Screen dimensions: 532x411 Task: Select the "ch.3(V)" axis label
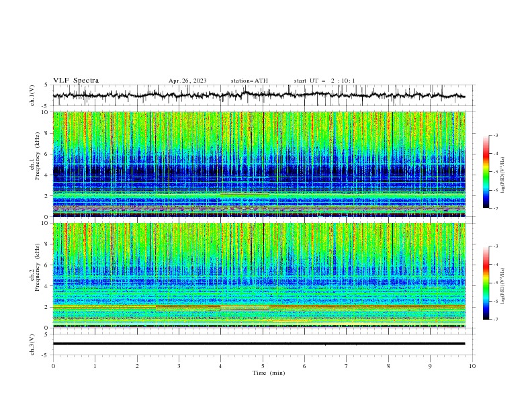(32, 345)
